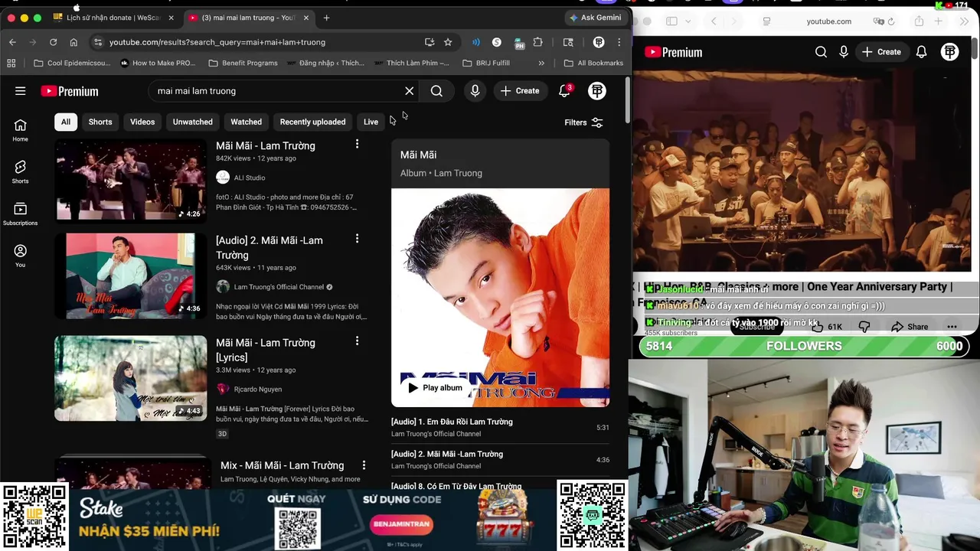Clear the search box with the X icon
The image size is (980, 551).
coord(410,91)
